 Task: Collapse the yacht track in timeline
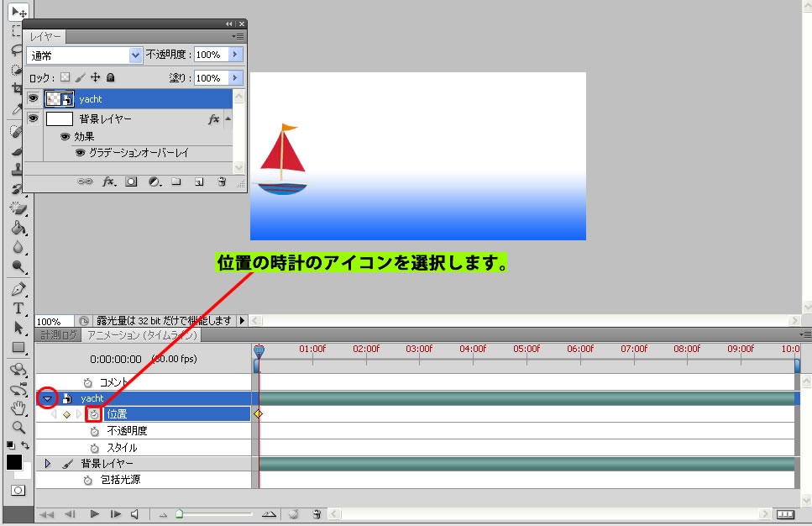point(48,398)
